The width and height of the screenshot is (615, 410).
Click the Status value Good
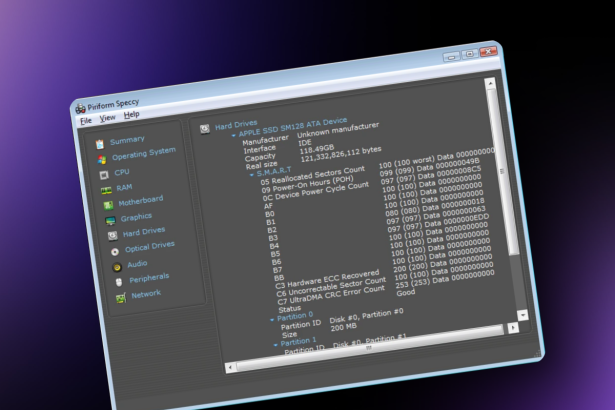(406, 293)
